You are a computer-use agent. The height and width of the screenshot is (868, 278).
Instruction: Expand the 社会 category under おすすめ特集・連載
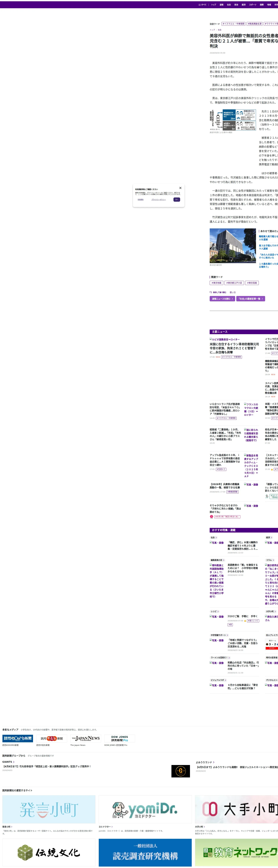[214, 537]
